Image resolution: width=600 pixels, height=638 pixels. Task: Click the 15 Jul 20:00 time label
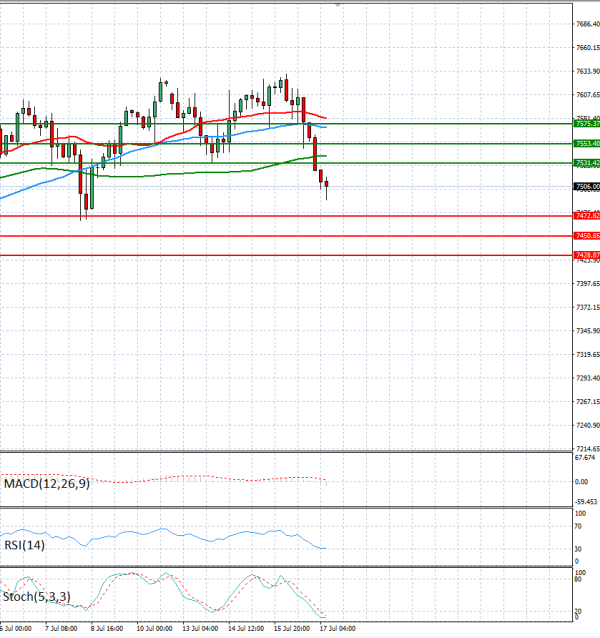pos(292,629)
